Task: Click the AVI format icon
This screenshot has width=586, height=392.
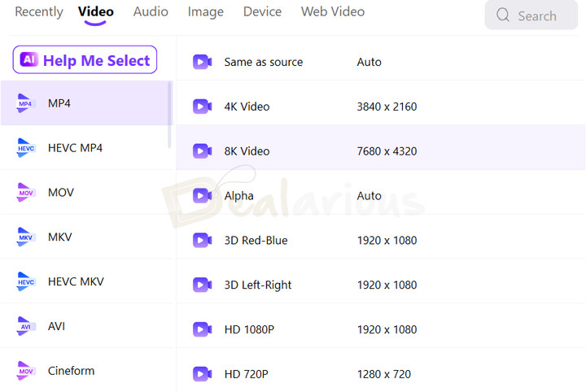Action: tap(25, 326)
